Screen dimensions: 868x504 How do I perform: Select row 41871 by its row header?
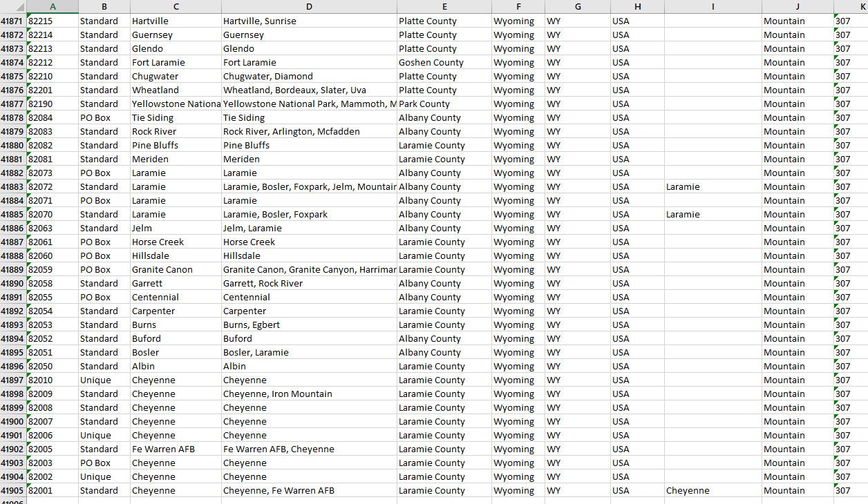coord(12,21)
